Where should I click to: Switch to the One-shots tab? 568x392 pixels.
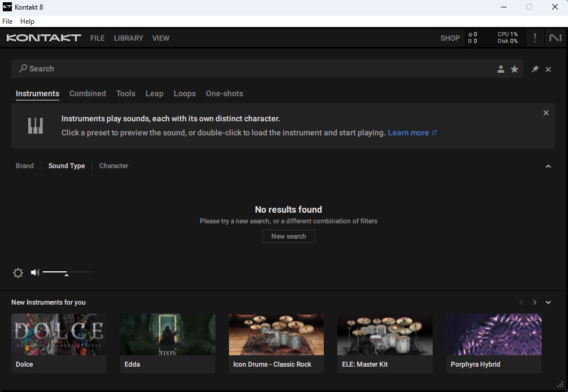224,94
